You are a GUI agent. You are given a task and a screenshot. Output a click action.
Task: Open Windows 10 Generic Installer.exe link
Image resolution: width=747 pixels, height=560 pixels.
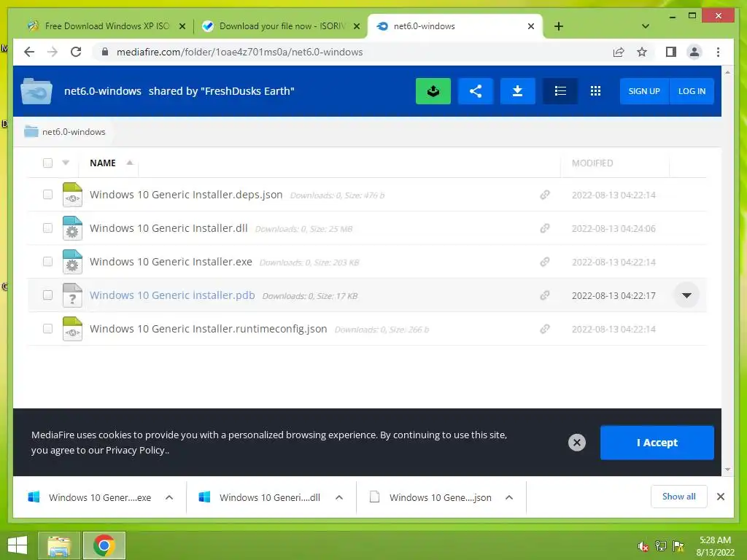(171, 262)
